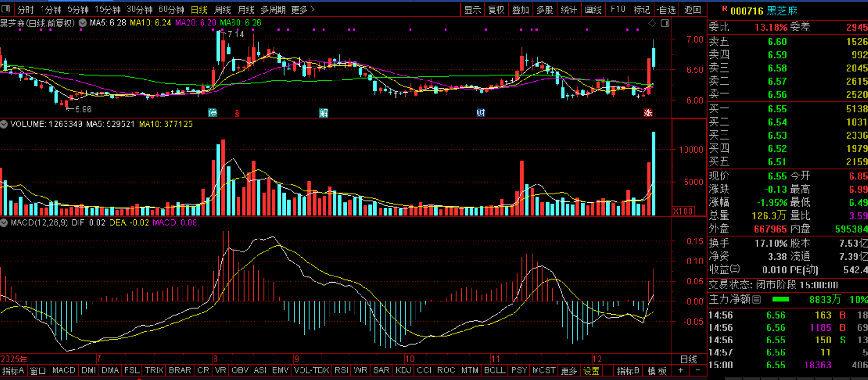Click the 日线 label below price axis
868x380 pixels.
coord(688,359)
